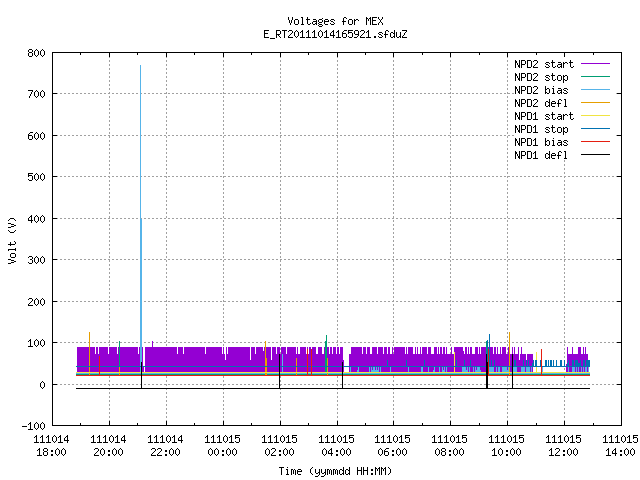Select the NPD1 defl legend label
640x480 pixels.
coord(541,155)
